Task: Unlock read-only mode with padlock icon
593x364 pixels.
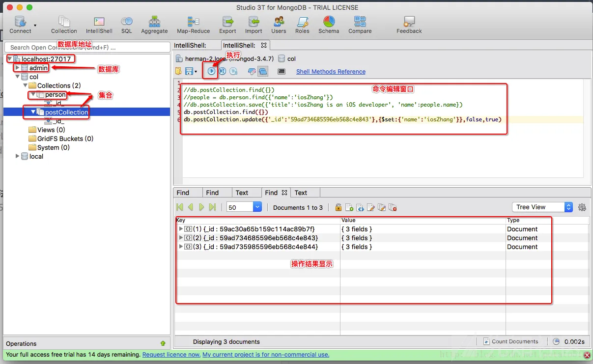Action: click(338, 207)
